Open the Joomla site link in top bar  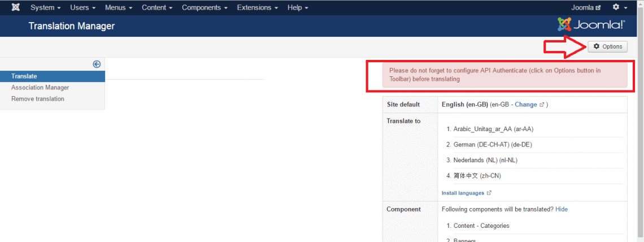click(x=585, y=7)
